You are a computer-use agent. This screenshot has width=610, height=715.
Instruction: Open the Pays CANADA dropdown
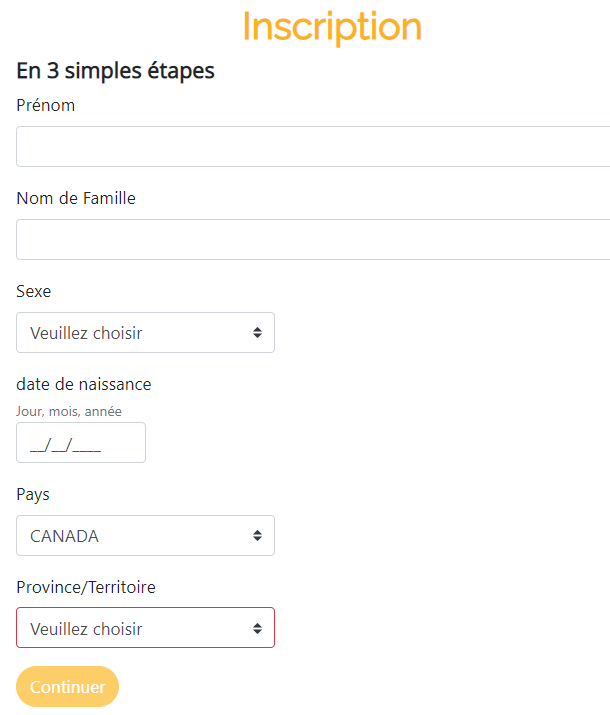(145, 535)
